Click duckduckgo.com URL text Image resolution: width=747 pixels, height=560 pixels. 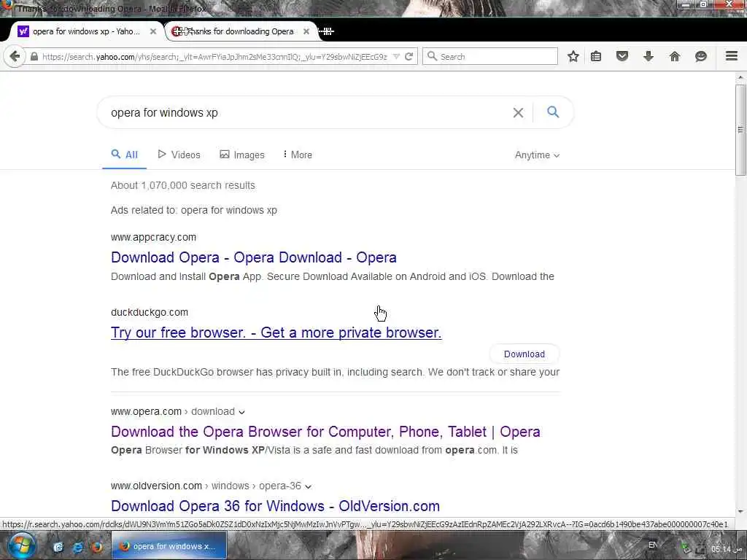tap(149, 312)
